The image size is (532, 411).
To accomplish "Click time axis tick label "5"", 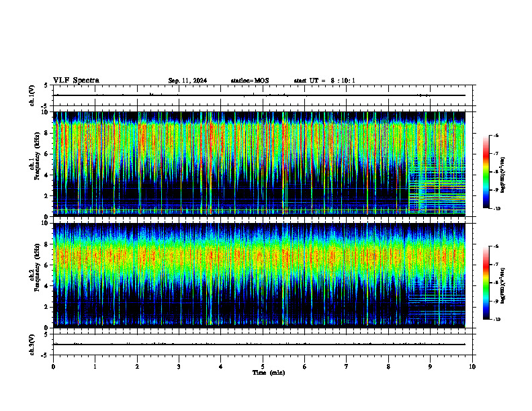I will pos(263,367).
